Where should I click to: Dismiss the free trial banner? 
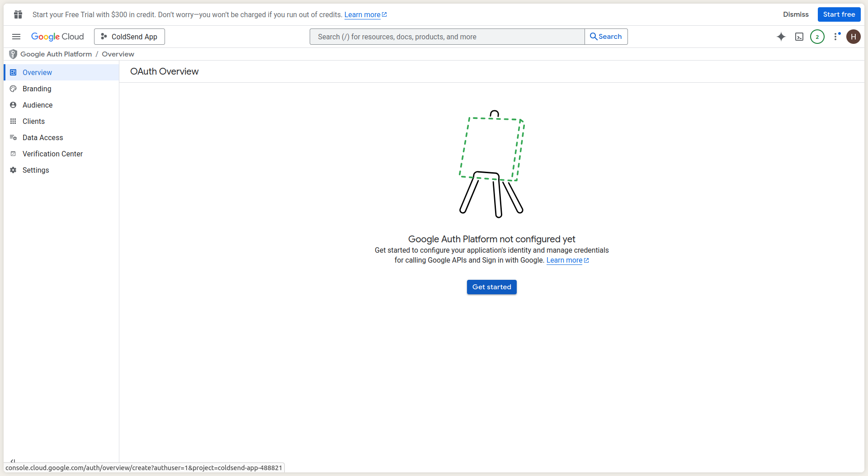click(796, 14)
